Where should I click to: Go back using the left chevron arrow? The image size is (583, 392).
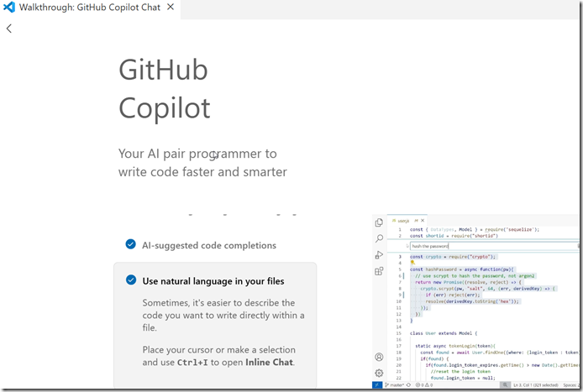[9, 29]
